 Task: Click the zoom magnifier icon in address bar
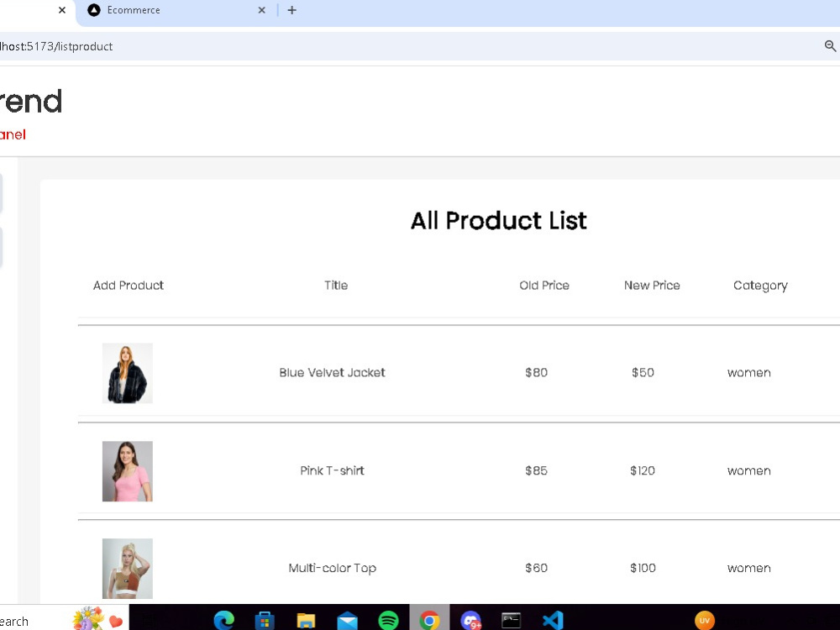830,46
